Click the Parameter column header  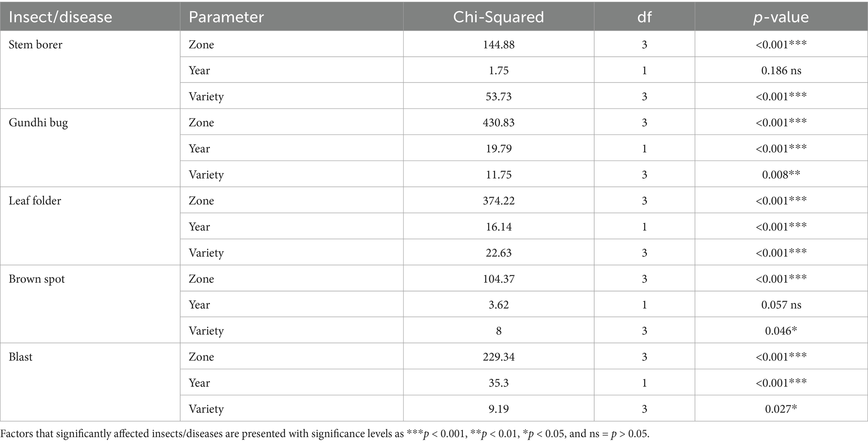[226, 17]
